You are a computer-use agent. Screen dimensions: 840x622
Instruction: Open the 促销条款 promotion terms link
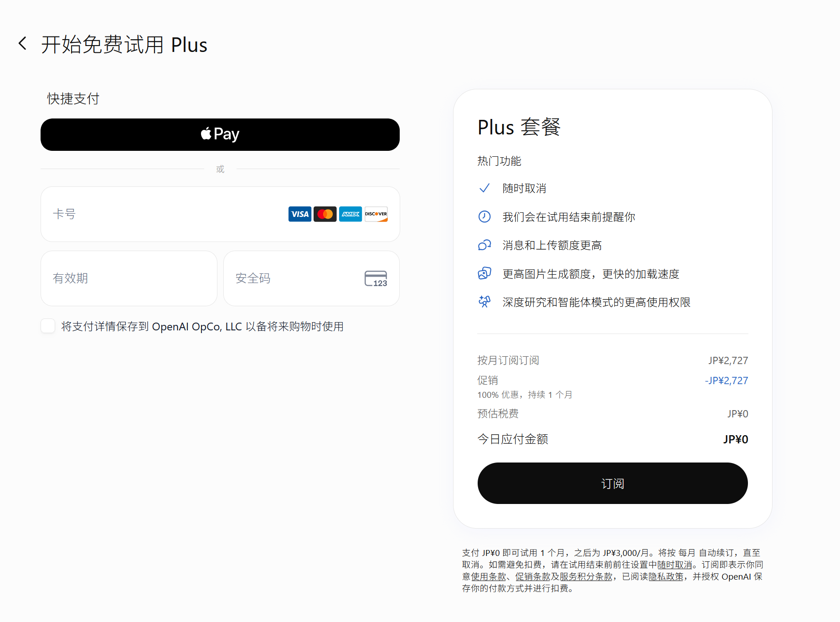533,576
